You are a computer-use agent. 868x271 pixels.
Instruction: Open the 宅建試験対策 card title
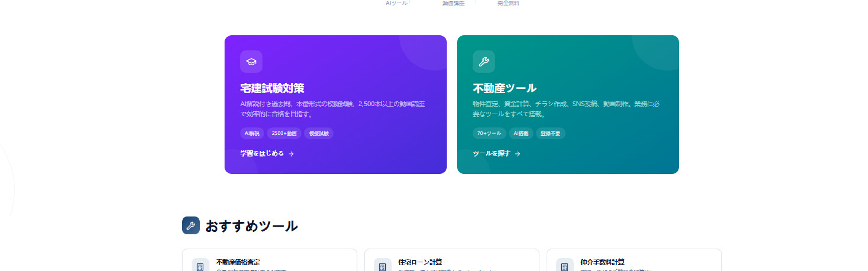point(272,88)
